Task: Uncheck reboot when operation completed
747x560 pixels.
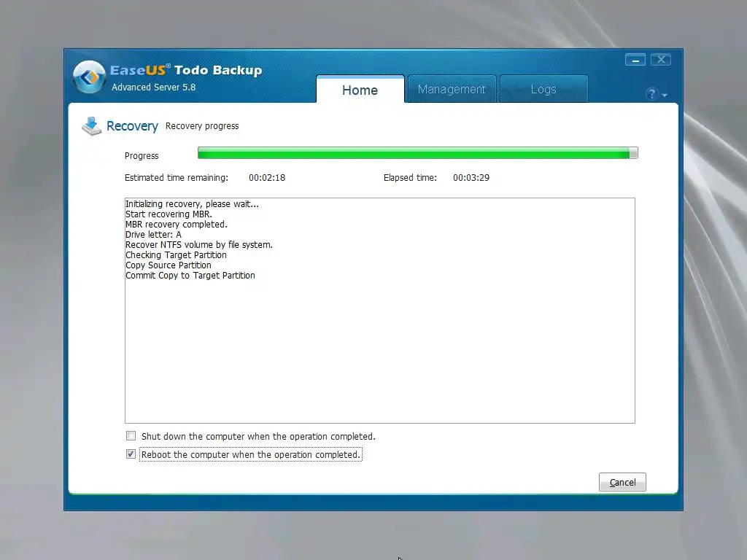Action: click(131, 454)
